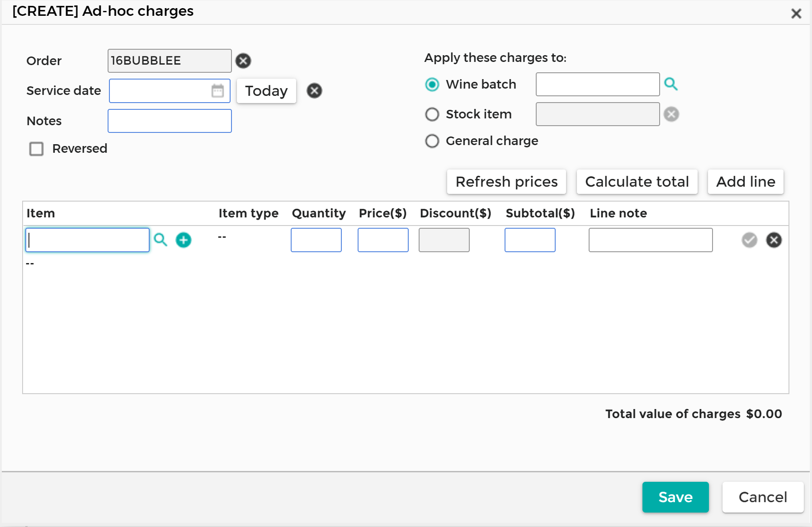The height and width of the screenshot is (527, 812).
Task: Click the Line note column header
Action: [x=618, y=213]
